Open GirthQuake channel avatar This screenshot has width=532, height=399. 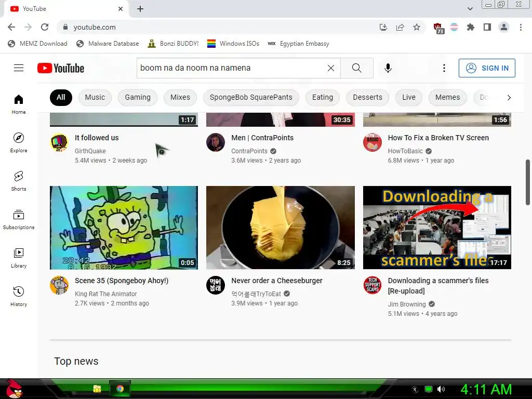[x=59, y=142]
